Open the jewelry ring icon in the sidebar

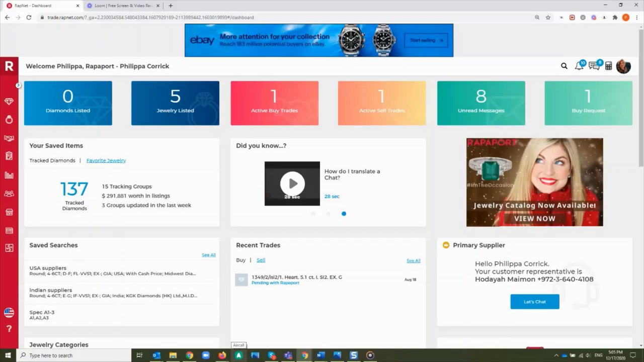click(9, 120)
